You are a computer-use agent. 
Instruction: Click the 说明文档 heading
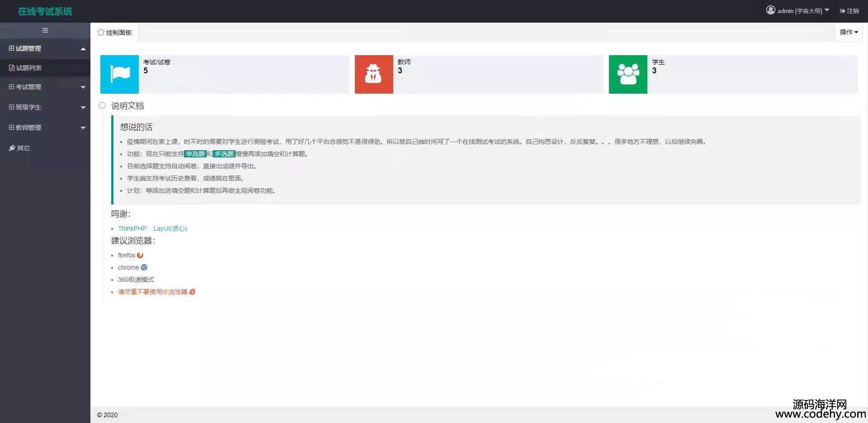click(x=127, y=105)
